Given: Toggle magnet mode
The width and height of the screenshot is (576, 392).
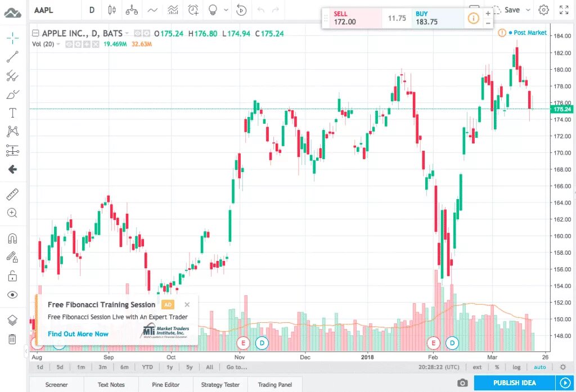Looking at the screenshot, I should point(12,238).
